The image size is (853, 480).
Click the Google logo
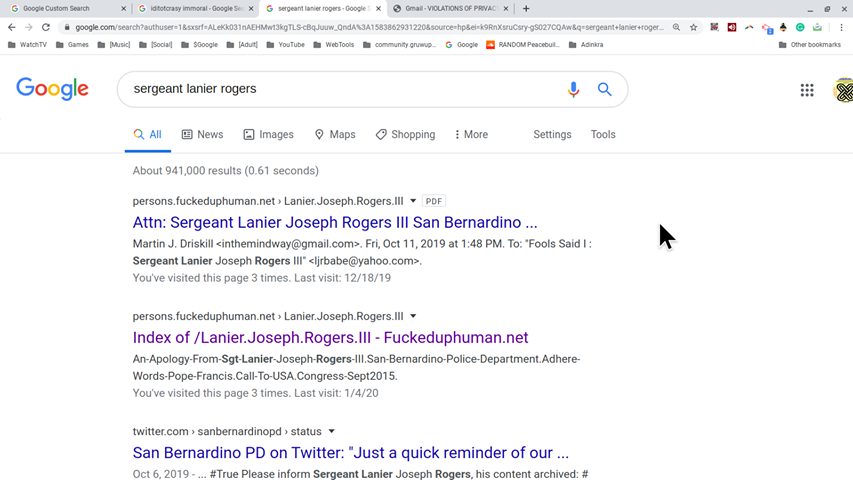point(52,89)
